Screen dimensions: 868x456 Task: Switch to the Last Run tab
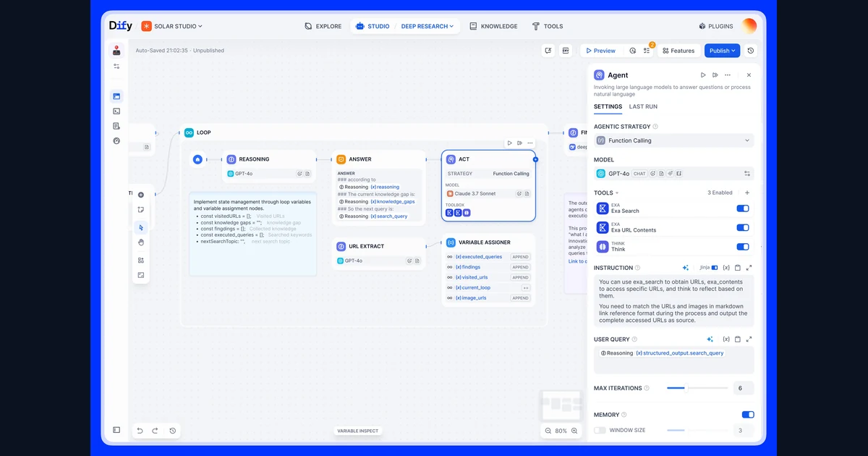click(x=643, y=106)
